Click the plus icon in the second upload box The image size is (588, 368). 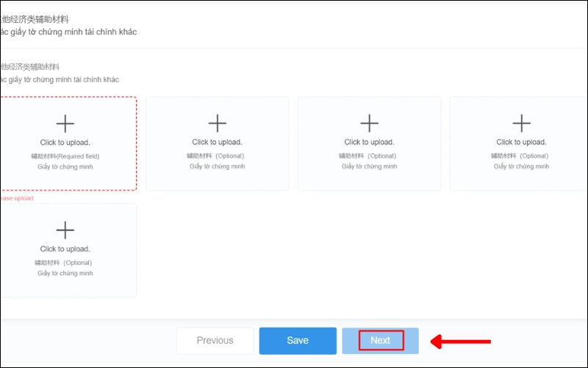pos(218,123)
